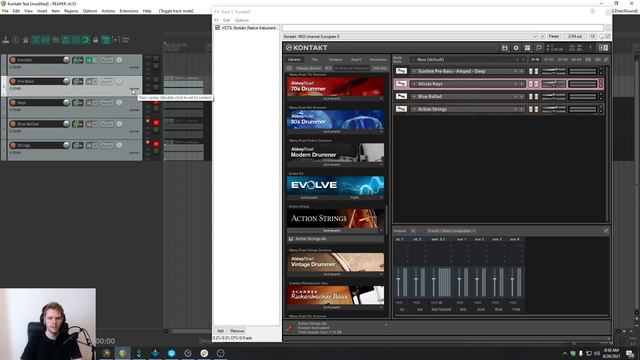
Task: Arm record on the Keys track
Action: pos(13,102)
